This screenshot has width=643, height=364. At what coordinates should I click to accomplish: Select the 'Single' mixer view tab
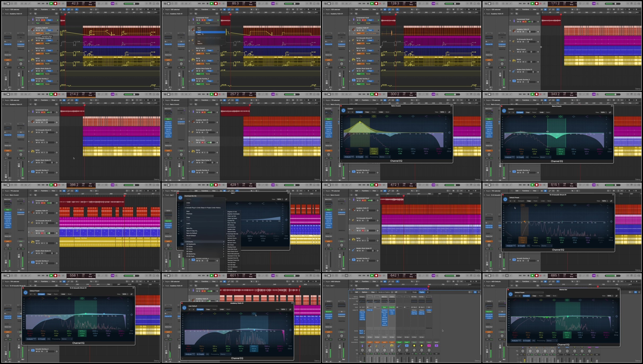(x=414, y=292)
